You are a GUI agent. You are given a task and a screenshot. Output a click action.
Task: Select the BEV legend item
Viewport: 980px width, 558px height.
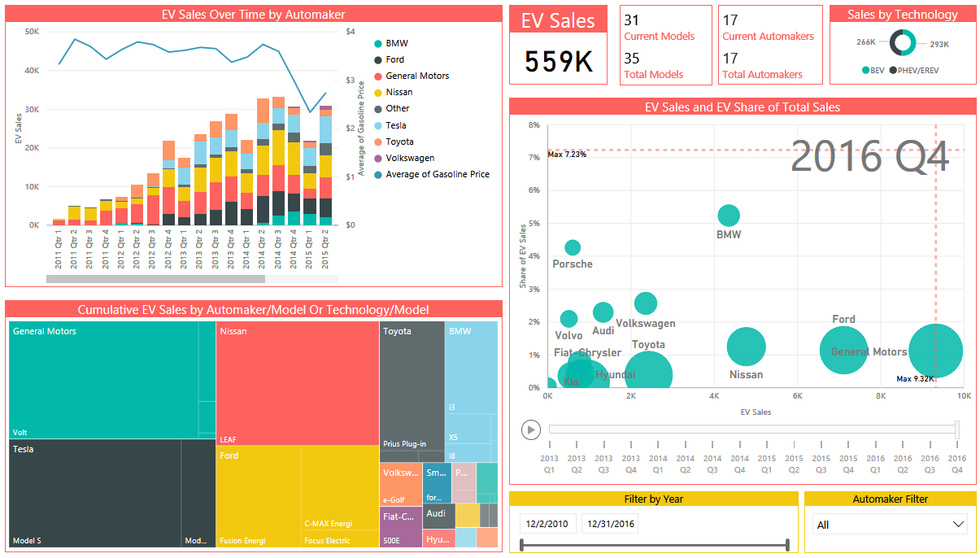point(873,71)
